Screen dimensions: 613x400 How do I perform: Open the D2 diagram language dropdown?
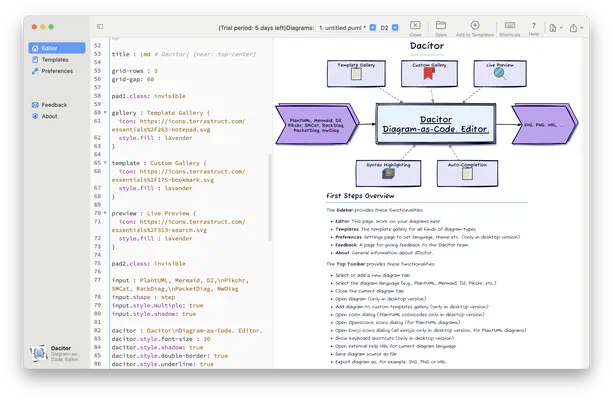pos(389,28)
